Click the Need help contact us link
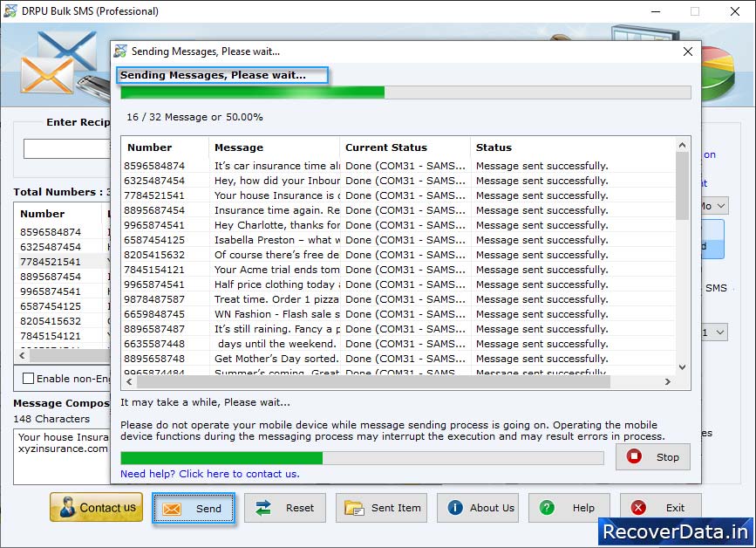The height and width of the screenshot is (548, 756). (x=210, y=474)
